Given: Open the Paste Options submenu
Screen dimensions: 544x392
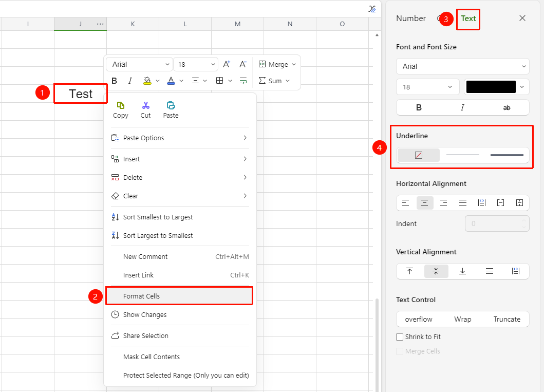Looking at the screenshot, I should [x=180, y=138].
